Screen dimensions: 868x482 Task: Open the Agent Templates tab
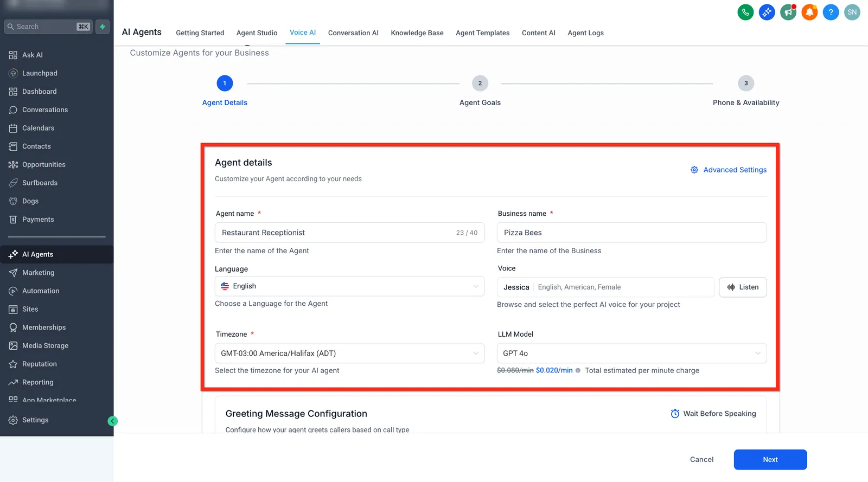tap(482, 33)
